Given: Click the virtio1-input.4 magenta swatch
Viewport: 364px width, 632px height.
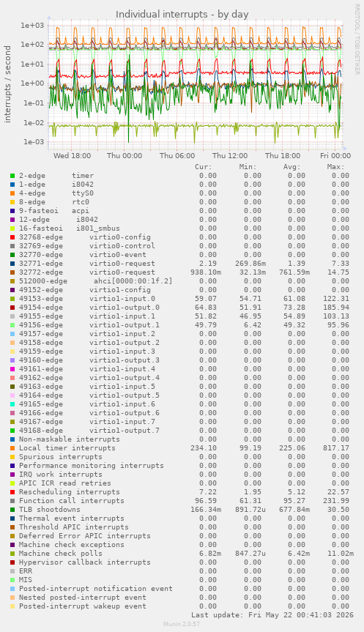Looking at the screenshot, I should point(12,369).
